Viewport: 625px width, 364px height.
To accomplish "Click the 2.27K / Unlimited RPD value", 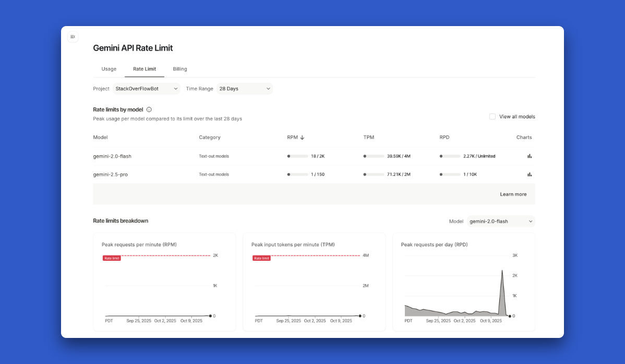I will tap(479, 156).
